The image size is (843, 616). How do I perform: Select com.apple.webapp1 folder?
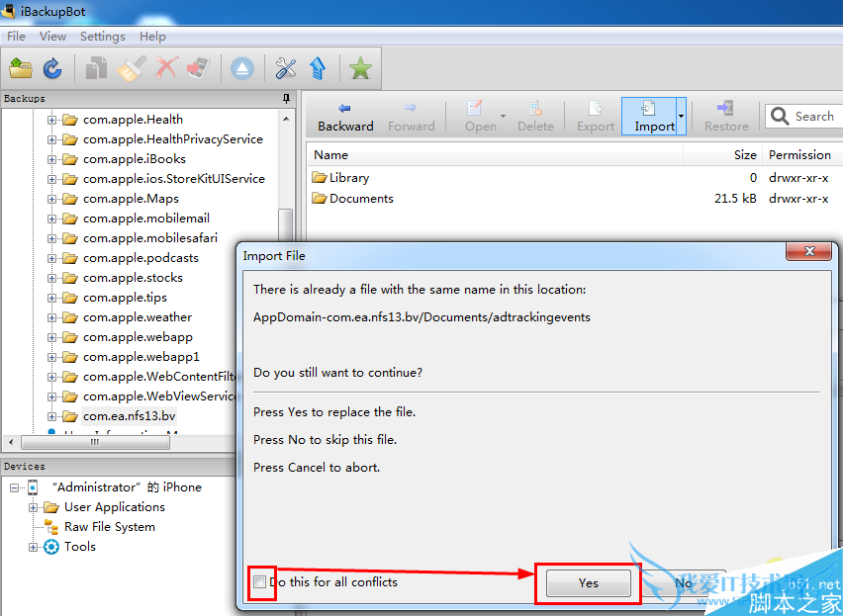point(140,357)
